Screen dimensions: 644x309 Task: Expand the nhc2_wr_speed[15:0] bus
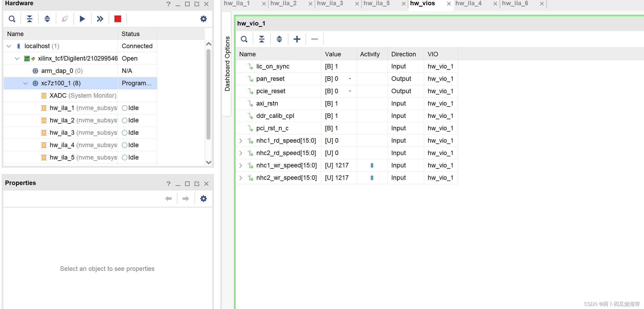pos(241,178)
